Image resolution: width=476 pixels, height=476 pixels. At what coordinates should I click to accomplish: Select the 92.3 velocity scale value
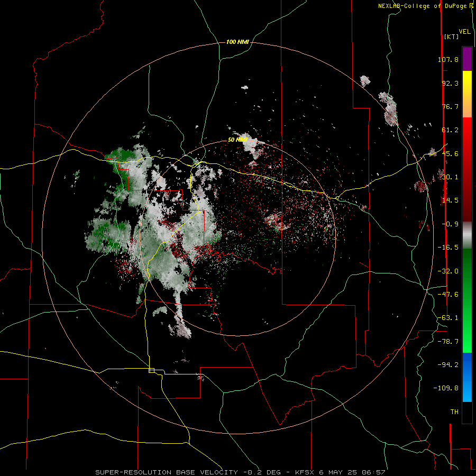click(x=450, y=83)
